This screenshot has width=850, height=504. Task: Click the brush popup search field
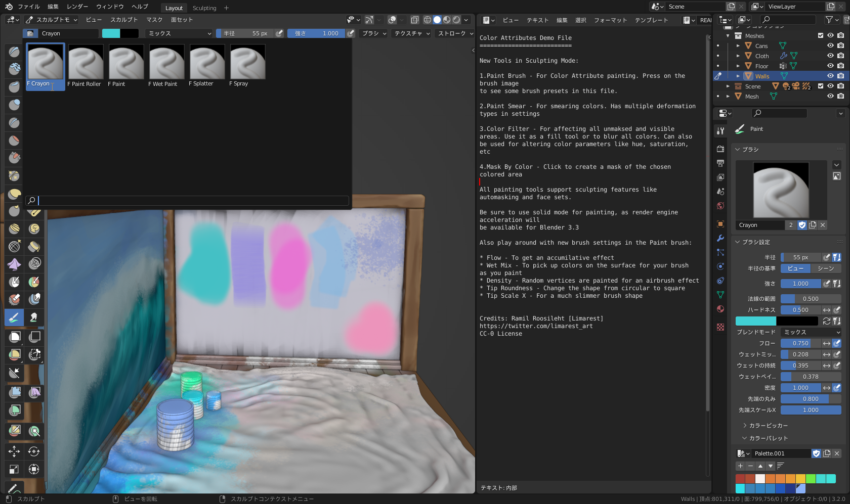point(188,201)
